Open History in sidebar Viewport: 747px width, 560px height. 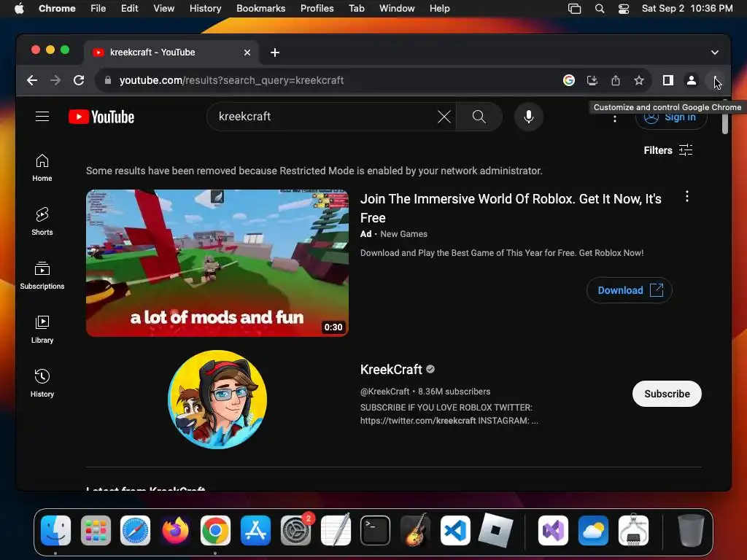(x=42, y=384)
